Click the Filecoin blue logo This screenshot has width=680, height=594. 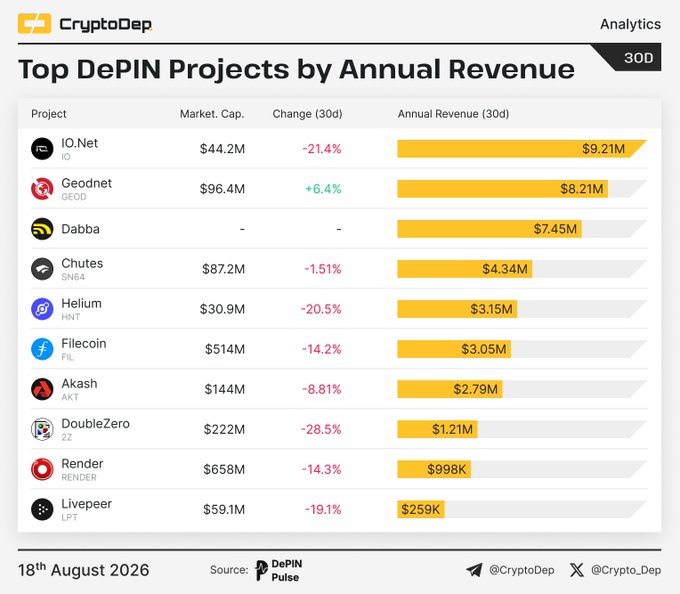click(x=42, y=349)
